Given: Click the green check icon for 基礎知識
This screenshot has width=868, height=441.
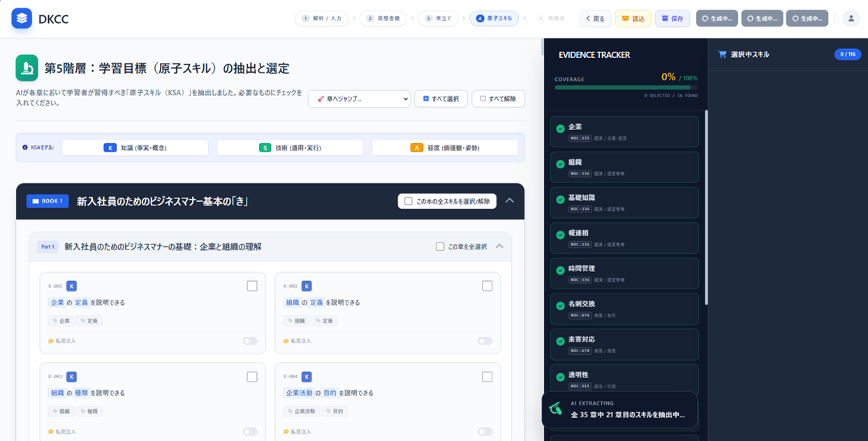Looking at the screenshot, I should 560,199.
